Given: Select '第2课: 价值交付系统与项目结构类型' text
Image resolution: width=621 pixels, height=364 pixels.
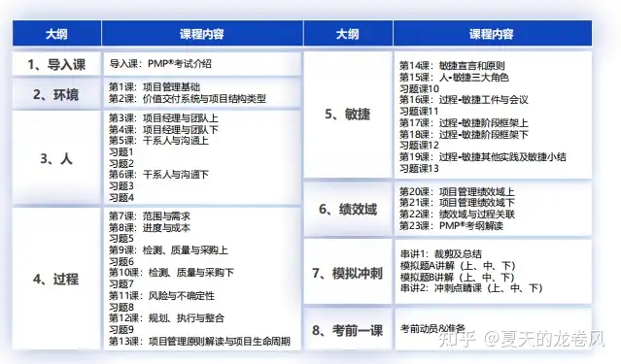Looking at the screenshot, I should coord(188,98).
